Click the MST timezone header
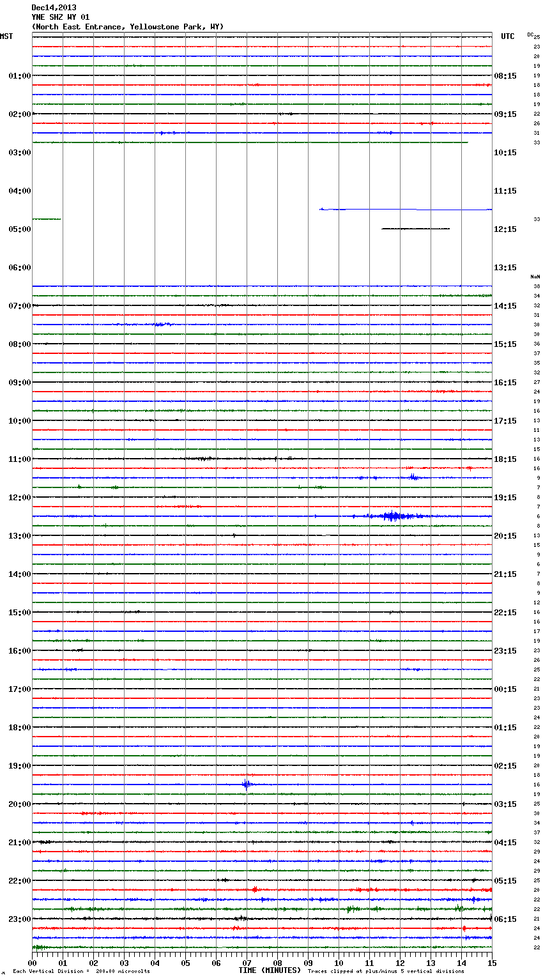The height and width of the screenshot is (980, 543). (x=6, y=36)
